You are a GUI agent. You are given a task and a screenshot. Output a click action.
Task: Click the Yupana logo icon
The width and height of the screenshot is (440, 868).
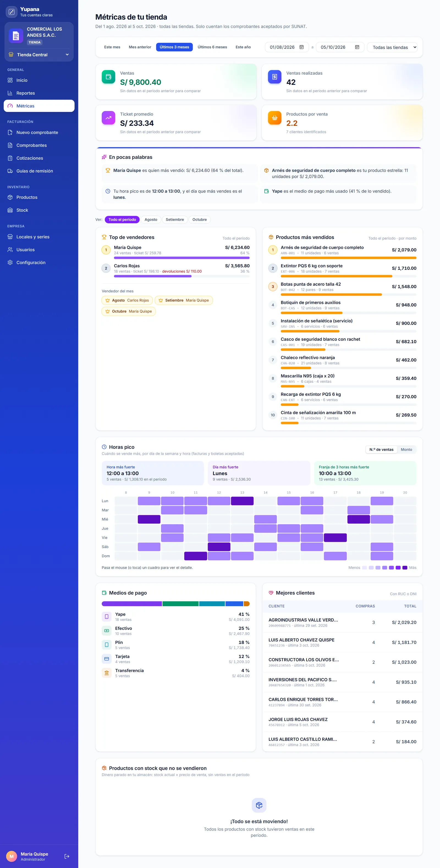(12, 12)
